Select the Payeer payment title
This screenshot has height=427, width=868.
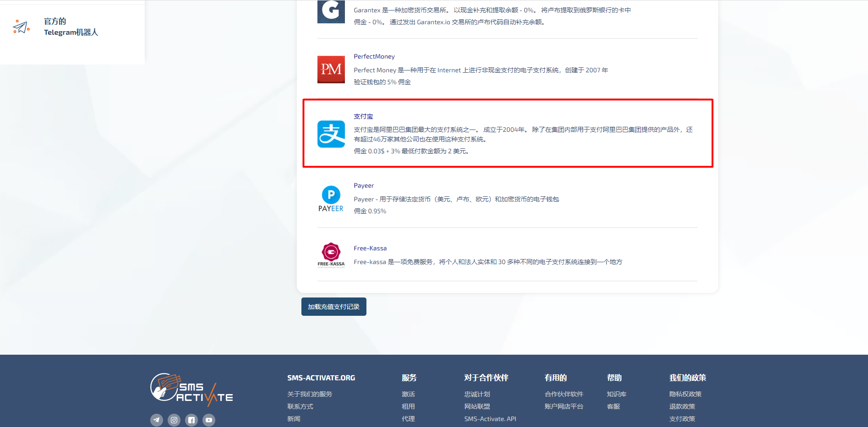click(364, 185)
